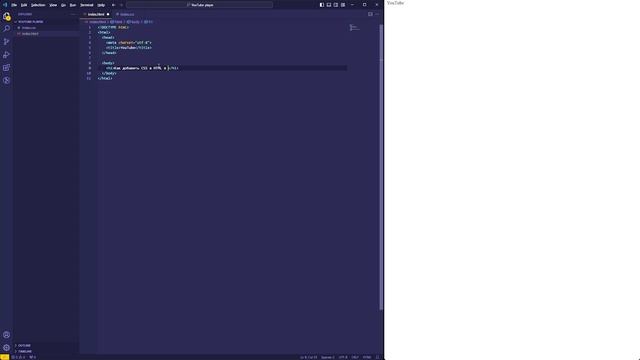This screenshot has width=640, height=360.
Task: Click the minimap preview in the editor
Action: 354,28
